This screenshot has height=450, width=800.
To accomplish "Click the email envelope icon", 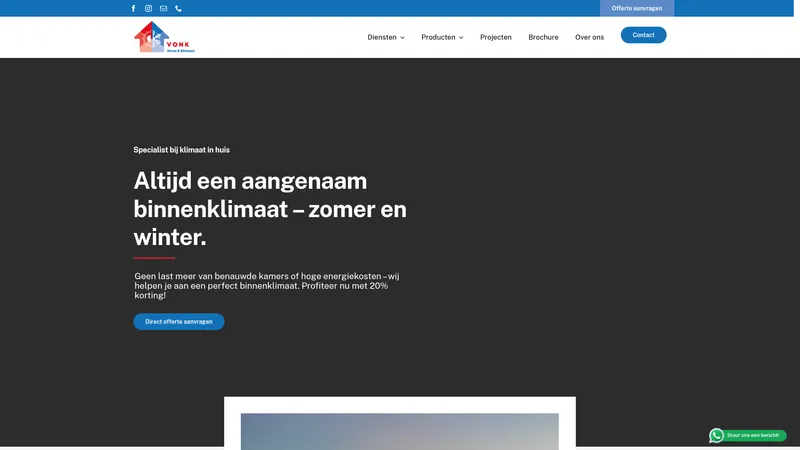I will click(163, 8).
